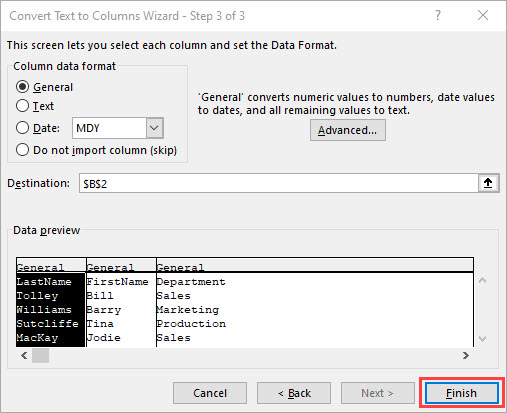Click Williams in the data preview

point(44,310)
